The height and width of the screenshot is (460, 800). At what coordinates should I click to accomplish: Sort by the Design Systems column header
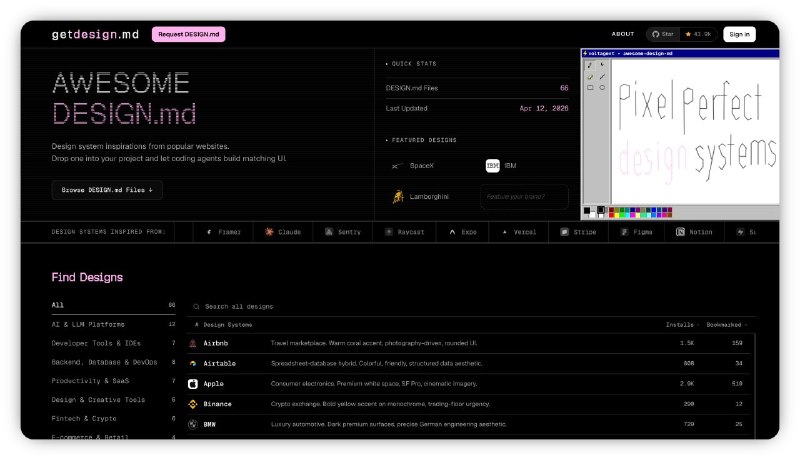click(227, 325)
